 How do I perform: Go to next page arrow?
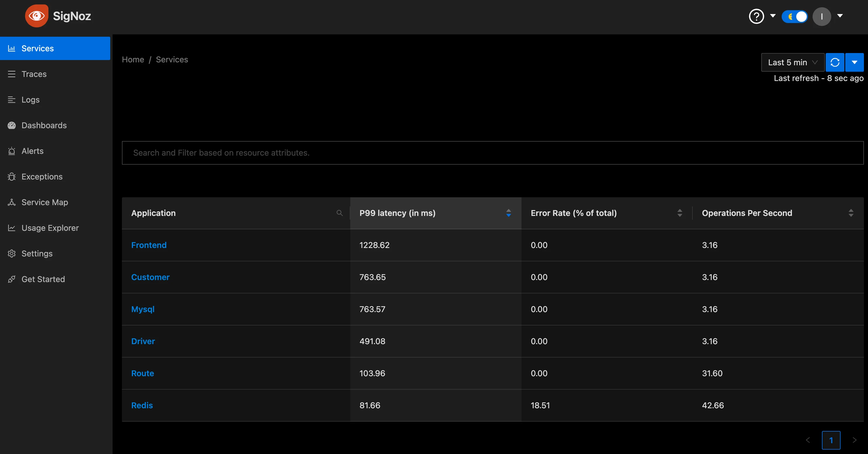point(854,440)
